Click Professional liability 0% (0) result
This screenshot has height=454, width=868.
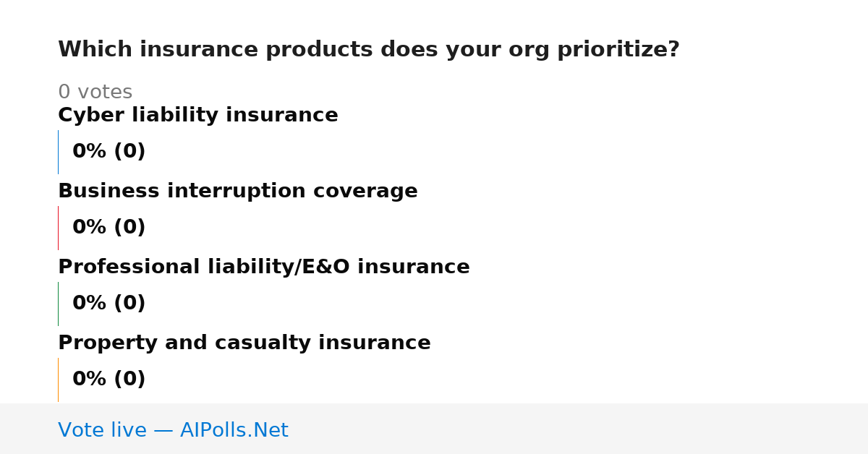[109, 304]
